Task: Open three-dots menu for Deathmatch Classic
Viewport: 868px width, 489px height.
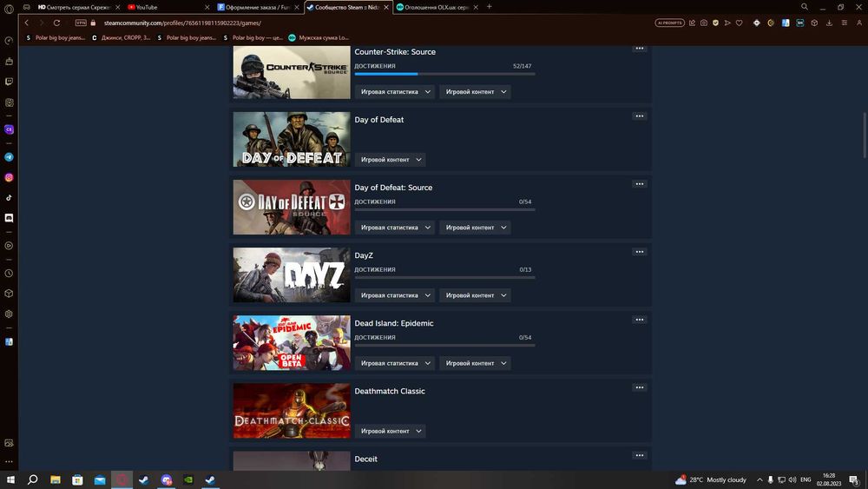Action: [640, 387]
